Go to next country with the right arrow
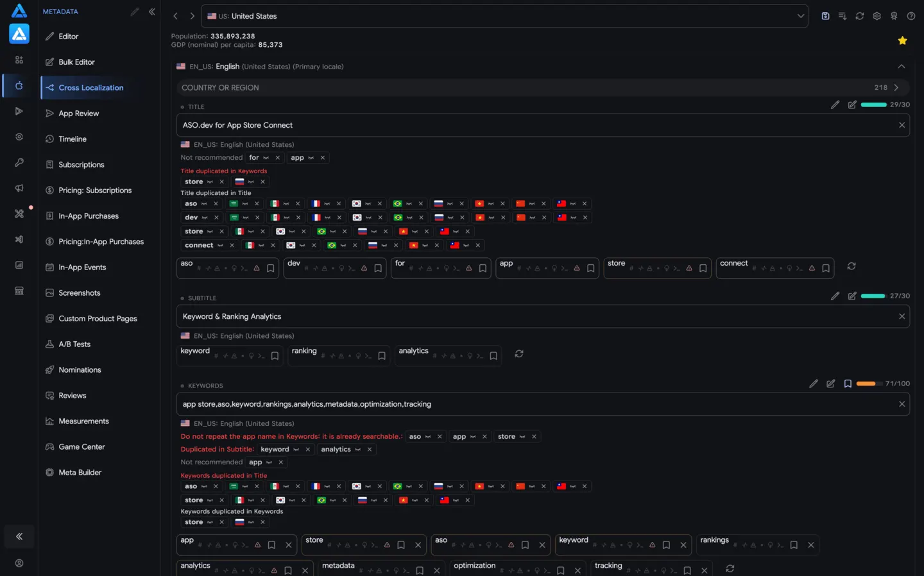Image resolution: width=924 pixels, height=576 pixels. pos(192,16)
